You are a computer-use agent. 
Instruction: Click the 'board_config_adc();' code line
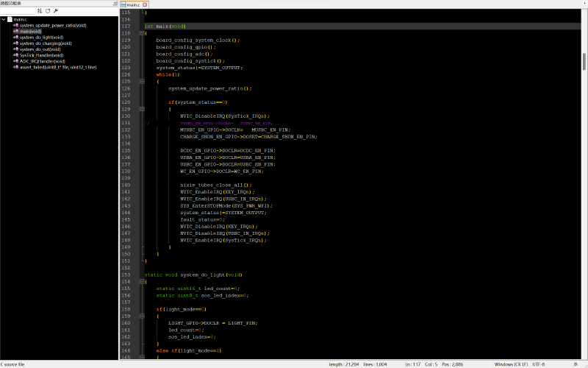(184, 54)
